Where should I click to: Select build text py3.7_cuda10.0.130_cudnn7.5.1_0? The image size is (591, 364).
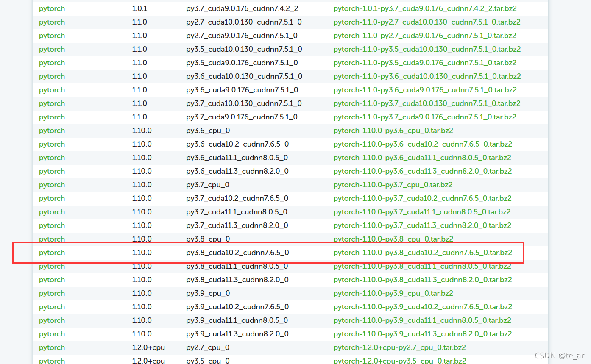244,103
